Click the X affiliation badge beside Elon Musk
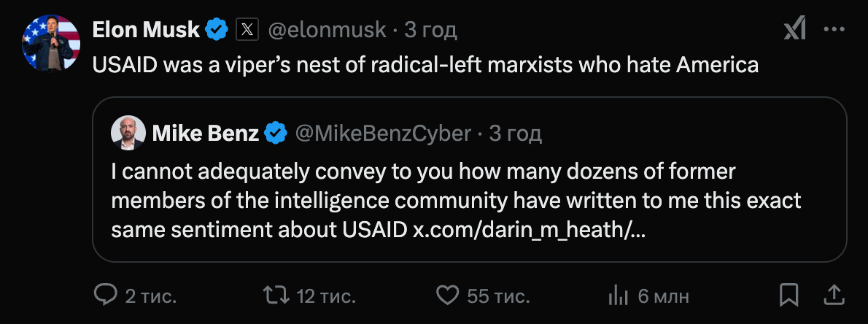The width and height of the screenshot is (868, 324). pyautogui.click(x=248, y=30)
